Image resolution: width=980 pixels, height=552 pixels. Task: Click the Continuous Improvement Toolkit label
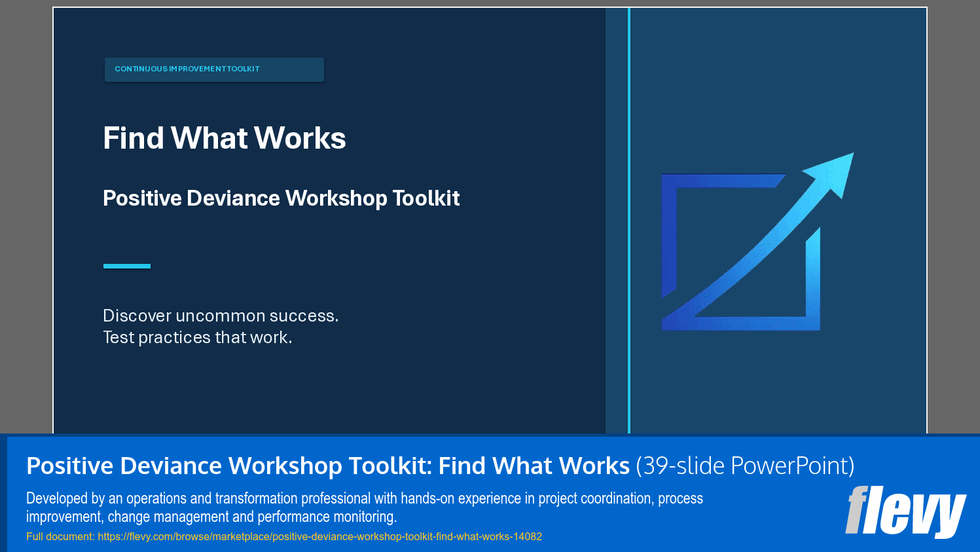214,69
